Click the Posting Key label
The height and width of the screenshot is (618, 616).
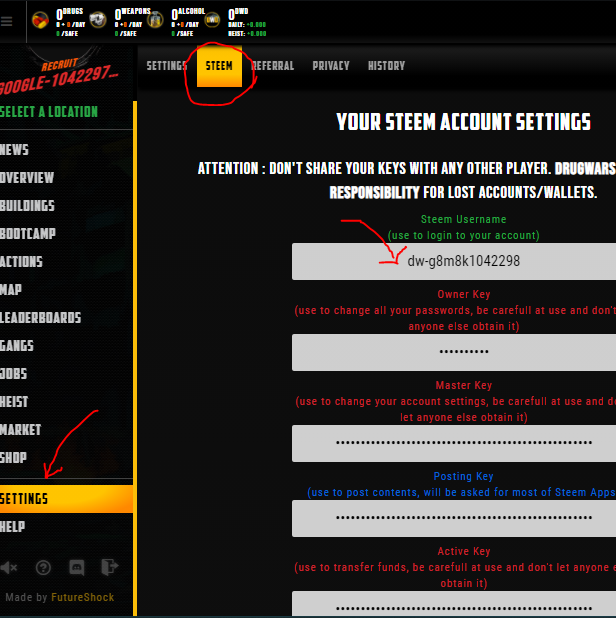point(463,477)
